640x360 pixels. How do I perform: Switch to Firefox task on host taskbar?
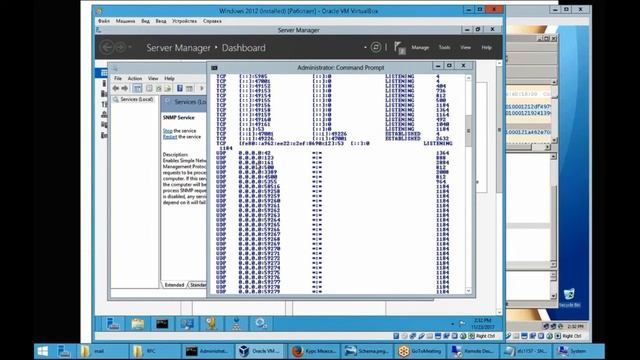coord(313,351)
